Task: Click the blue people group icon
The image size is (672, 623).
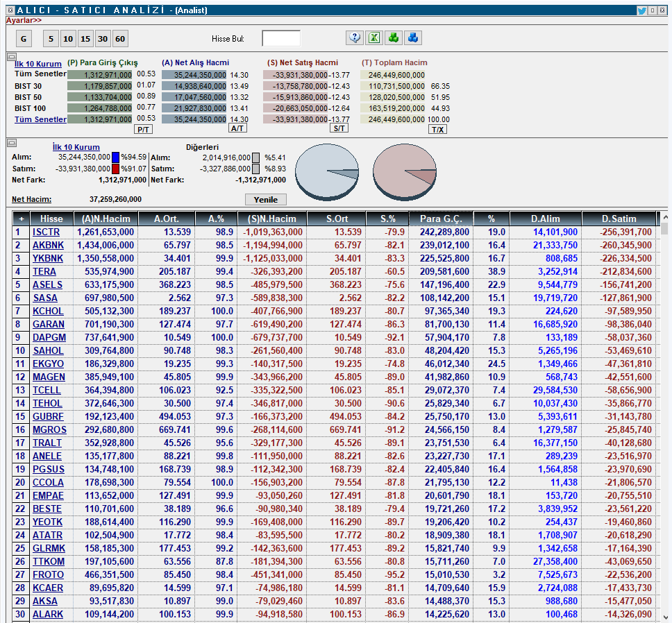Action: tap(413, 38)
